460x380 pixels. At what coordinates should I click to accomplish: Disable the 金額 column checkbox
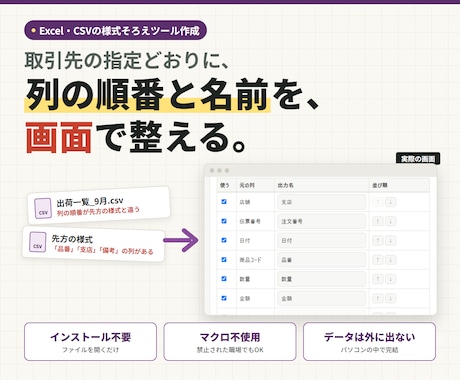224,298
